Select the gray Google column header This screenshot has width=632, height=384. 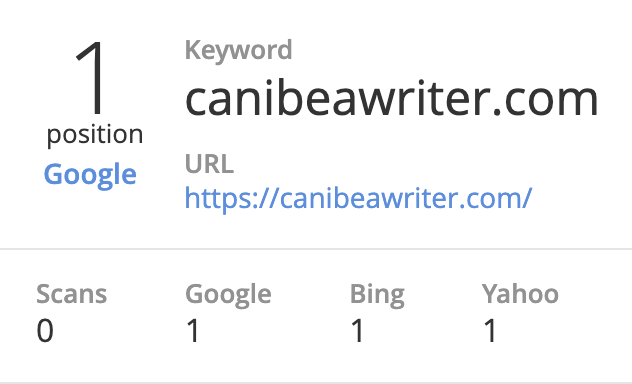pos(228,295)
